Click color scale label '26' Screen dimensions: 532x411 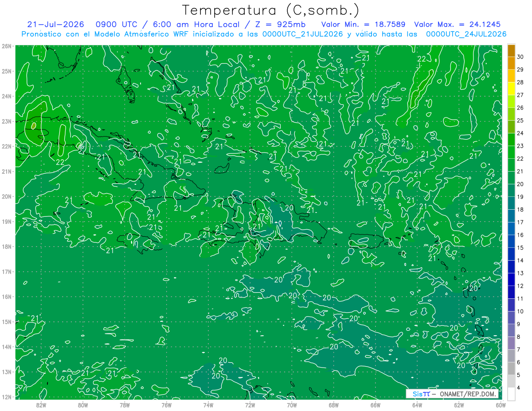click(x=520, y=107)
